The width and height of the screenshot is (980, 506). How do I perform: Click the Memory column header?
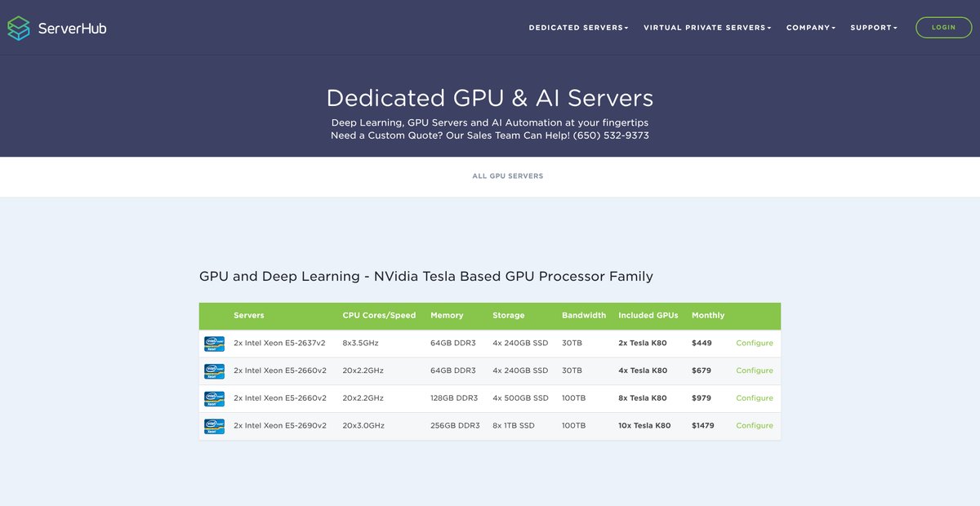(x=447, y=316)
